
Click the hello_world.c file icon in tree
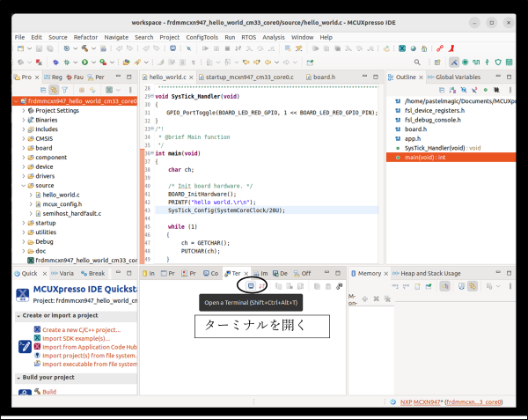coord(36,195)
